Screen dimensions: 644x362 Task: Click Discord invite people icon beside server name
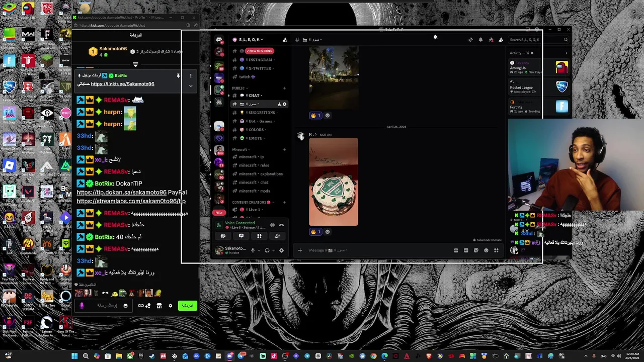click(285, 40)
